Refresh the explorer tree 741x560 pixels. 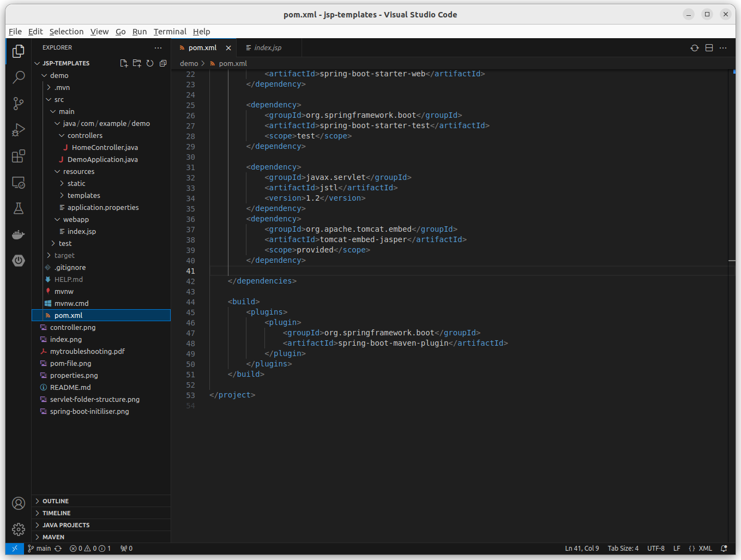[150, 63]
